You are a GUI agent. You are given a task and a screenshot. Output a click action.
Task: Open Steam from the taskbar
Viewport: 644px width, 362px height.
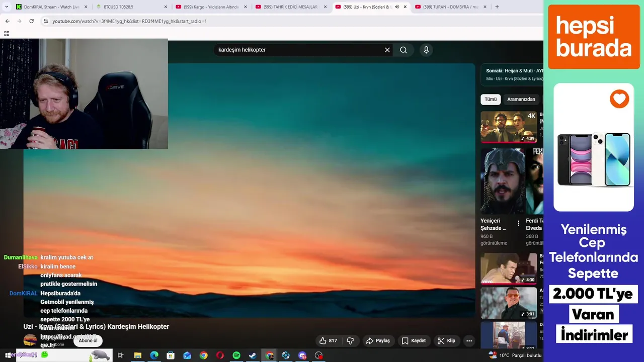253,355
